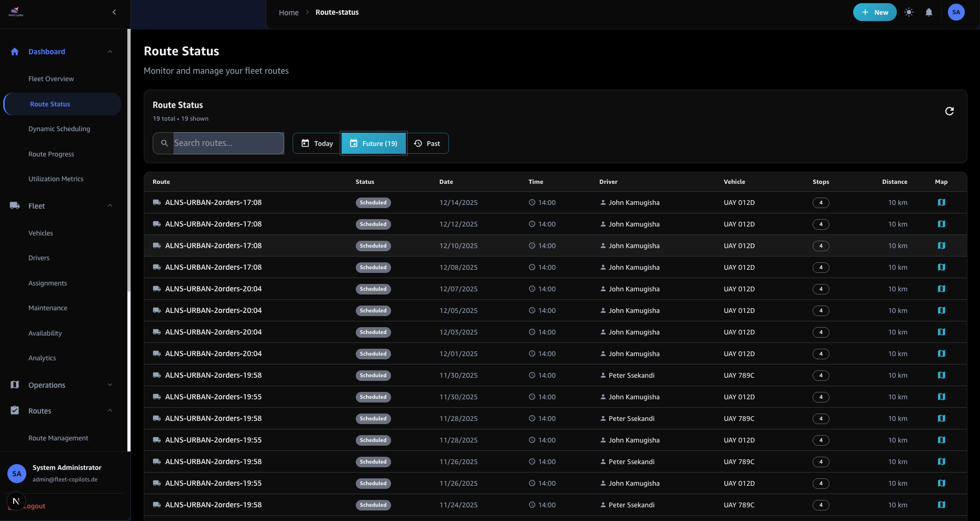Open the notifications bell icon
This screenshot has width=980, height=521.
[x=929, y=12]
